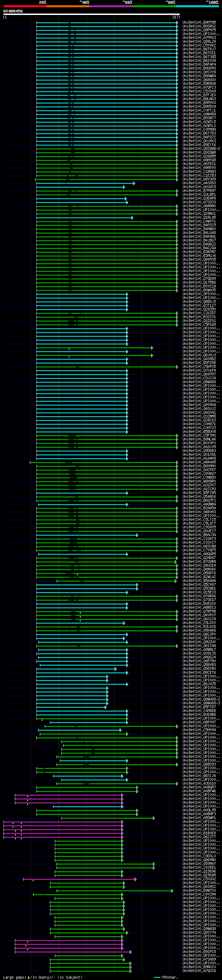Click label UniRef100_C8VR67
Viewport: 222px width, 980px height.
coord(199,473)
